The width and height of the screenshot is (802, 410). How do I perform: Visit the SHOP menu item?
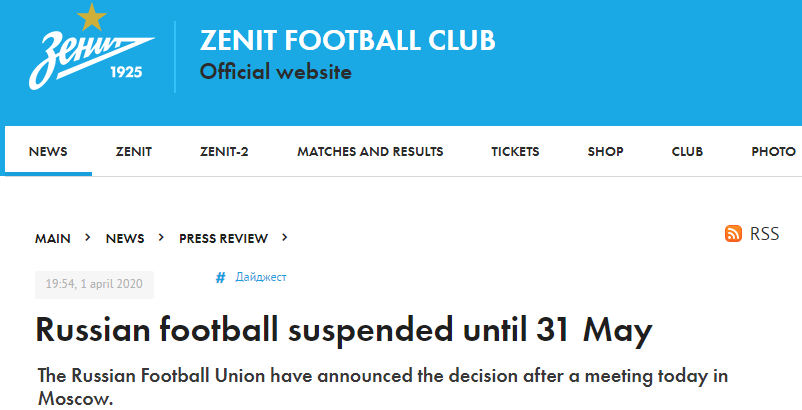[x=606, y=152]
